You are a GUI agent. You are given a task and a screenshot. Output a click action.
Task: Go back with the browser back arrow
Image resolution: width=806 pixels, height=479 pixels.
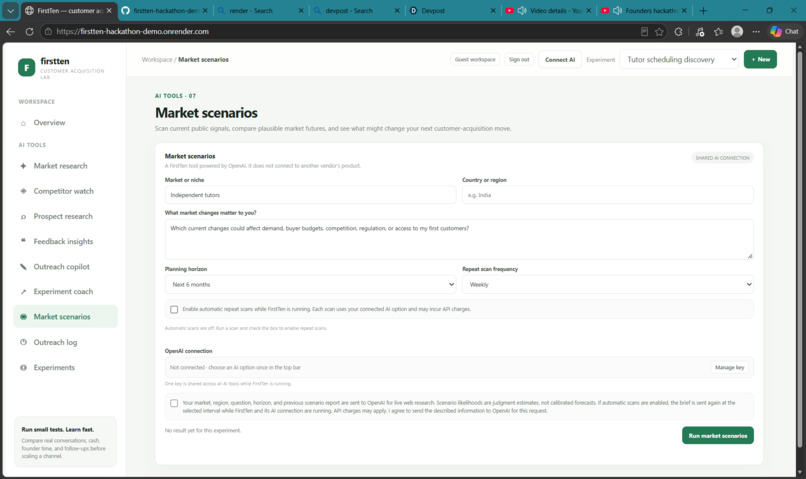pos(10,31)
